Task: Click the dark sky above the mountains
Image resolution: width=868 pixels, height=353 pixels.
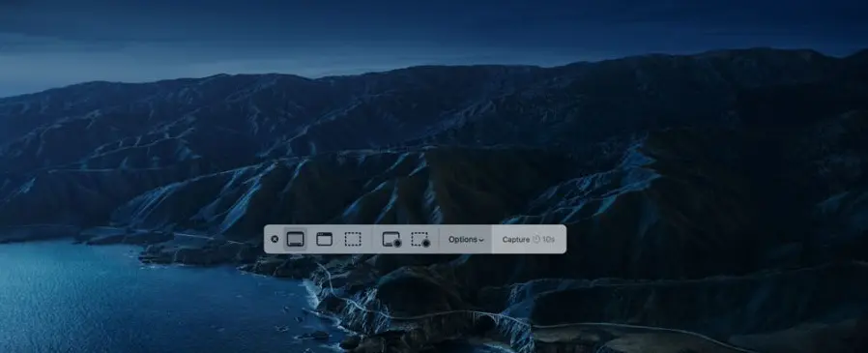Action: 388,28
